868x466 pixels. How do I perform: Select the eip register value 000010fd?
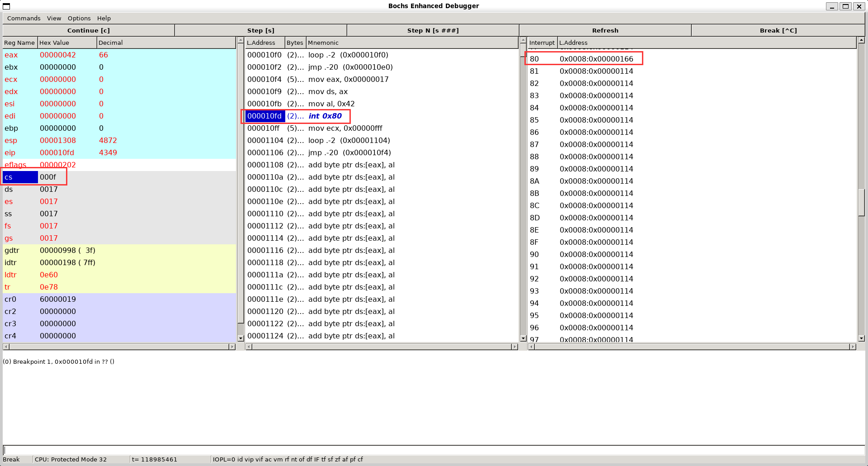click(57, 152)
